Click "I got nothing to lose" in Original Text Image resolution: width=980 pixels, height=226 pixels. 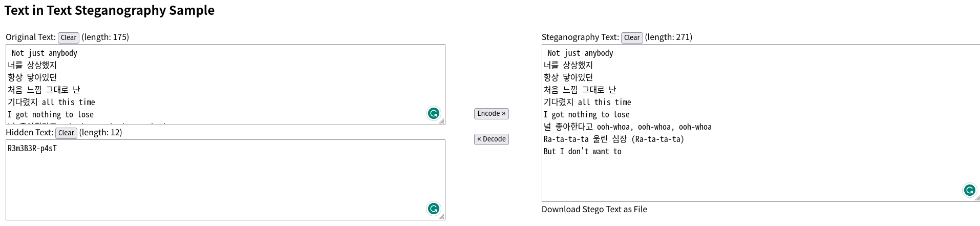[51, 115]
